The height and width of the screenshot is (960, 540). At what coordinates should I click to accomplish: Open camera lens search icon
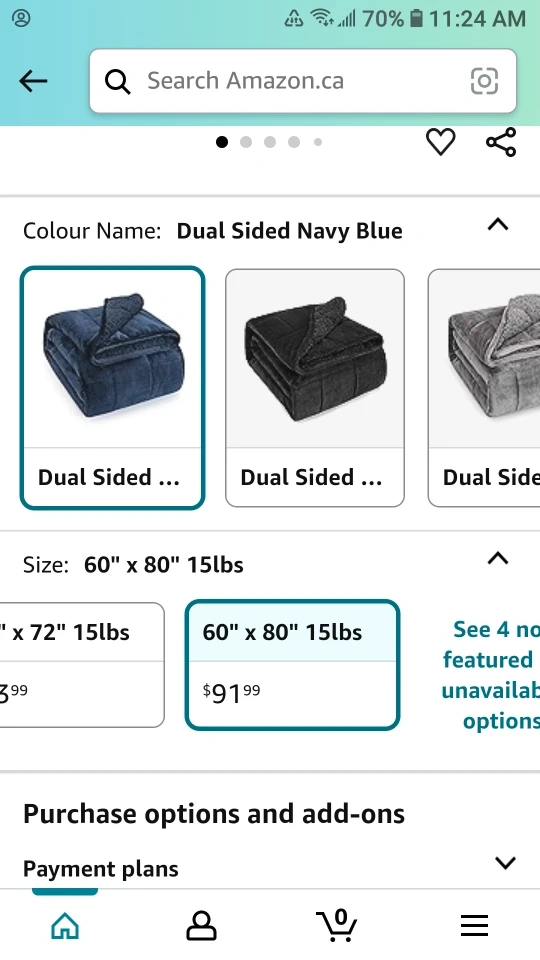tap(484, 81)
